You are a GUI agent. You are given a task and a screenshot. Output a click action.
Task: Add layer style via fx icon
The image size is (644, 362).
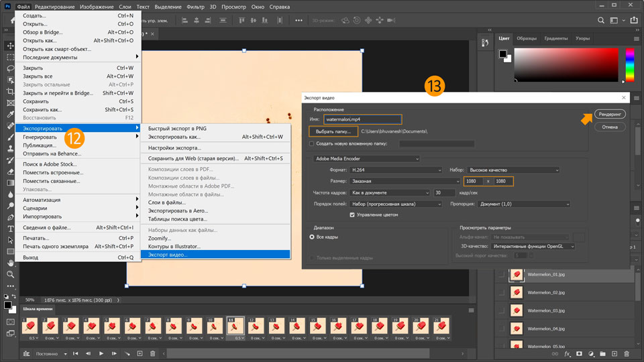click(x=568, y=353)
